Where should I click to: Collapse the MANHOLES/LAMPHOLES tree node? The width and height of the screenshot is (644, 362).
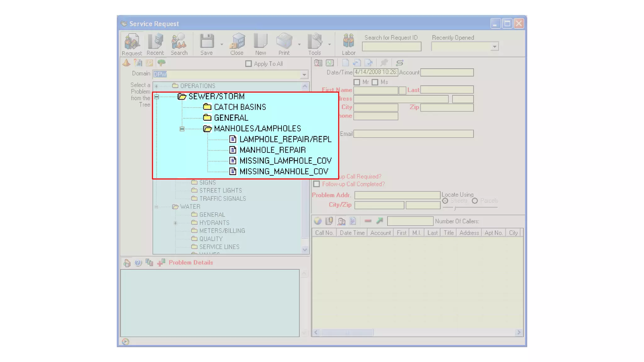(x=182, y=129)
